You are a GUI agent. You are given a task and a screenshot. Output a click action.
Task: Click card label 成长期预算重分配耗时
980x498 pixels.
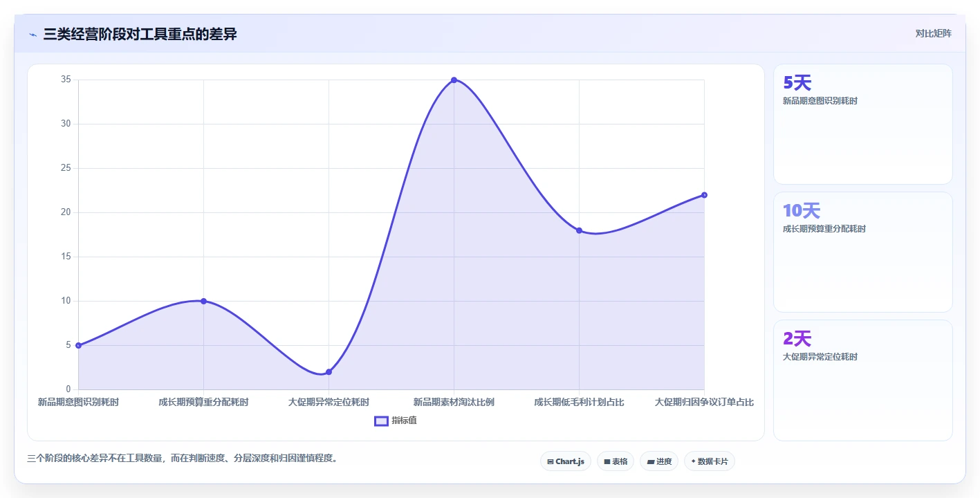[x=824, y=229]
